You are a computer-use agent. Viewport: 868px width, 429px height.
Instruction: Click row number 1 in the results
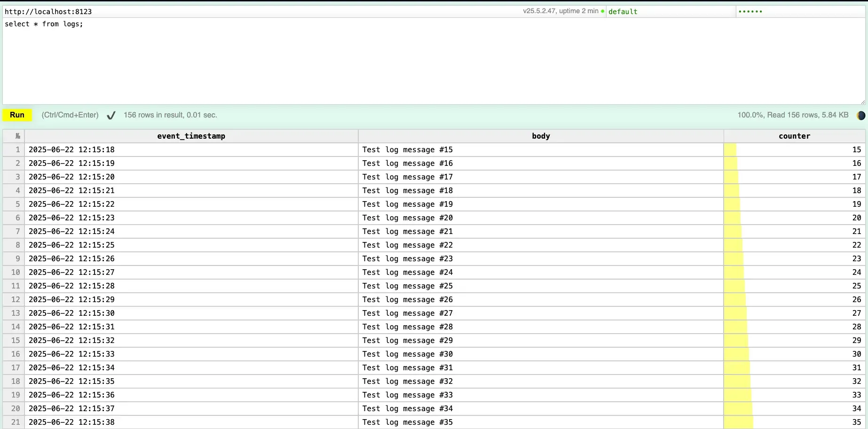point(14,149)
